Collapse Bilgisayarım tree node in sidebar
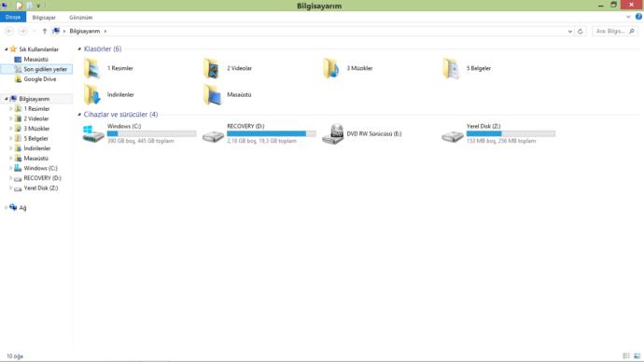 coord(7,99)
